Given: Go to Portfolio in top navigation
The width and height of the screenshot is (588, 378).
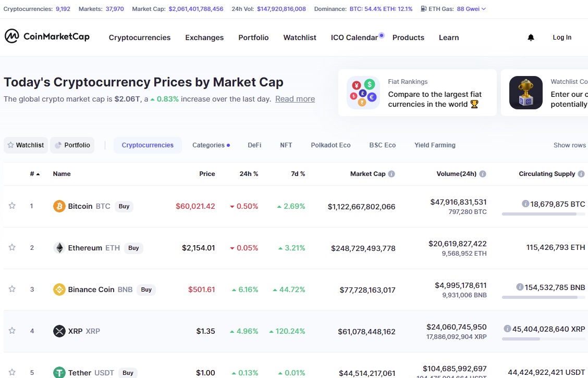Looking at the screenshot, I should [x=253, y=37].
